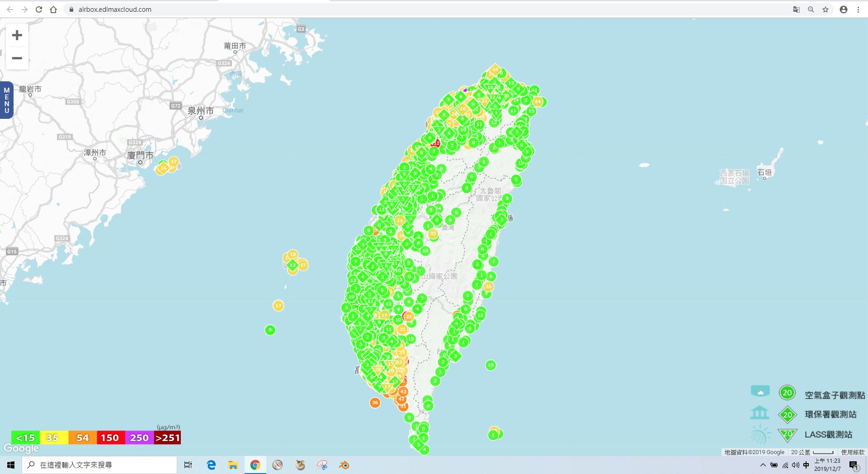The width and height of the screenshot is (868, 474).
Task: Click the 地圖資料©2019 Google attribution
Action: [754, 452]
